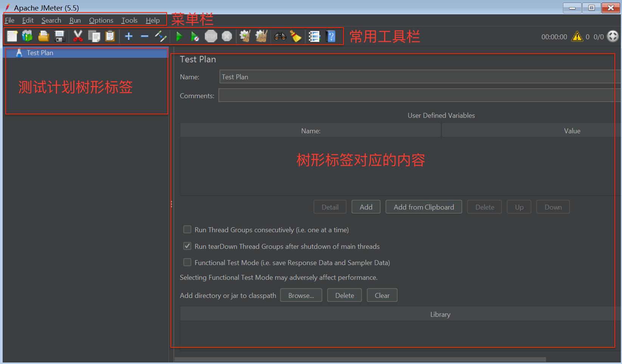Enable Functional Test Mode checkbox
The image size is (622, 364).
click(x=187, y=262)
